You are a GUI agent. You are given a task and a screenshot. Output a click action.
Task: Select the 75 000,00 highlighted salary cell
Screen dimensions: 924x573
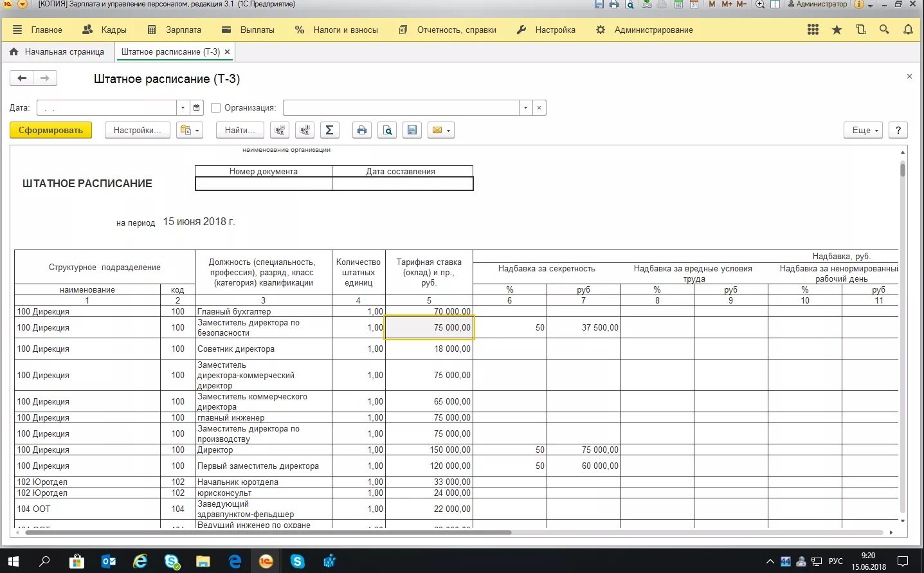429,327
